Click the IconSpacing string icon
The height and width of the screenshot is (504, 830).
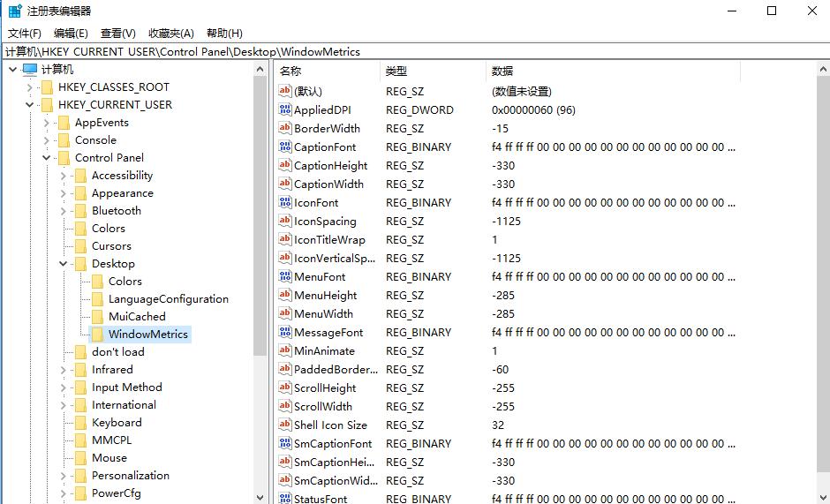point(285,221)
